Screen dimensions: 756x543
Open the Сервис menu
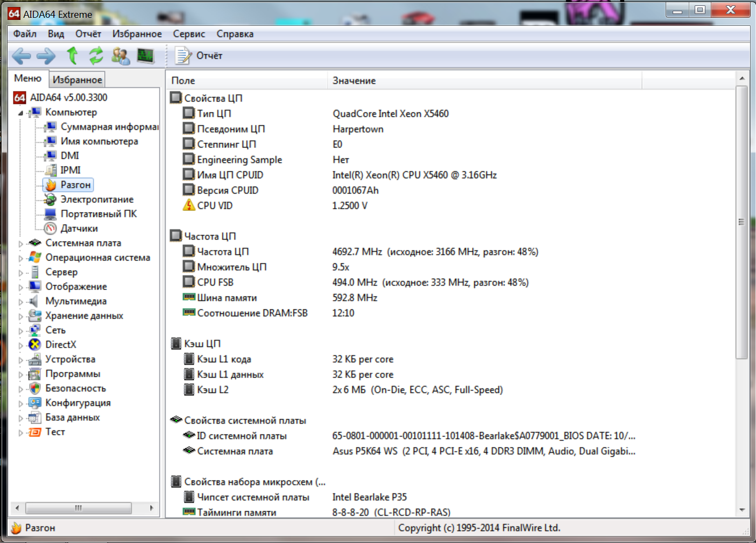[189, 34]
